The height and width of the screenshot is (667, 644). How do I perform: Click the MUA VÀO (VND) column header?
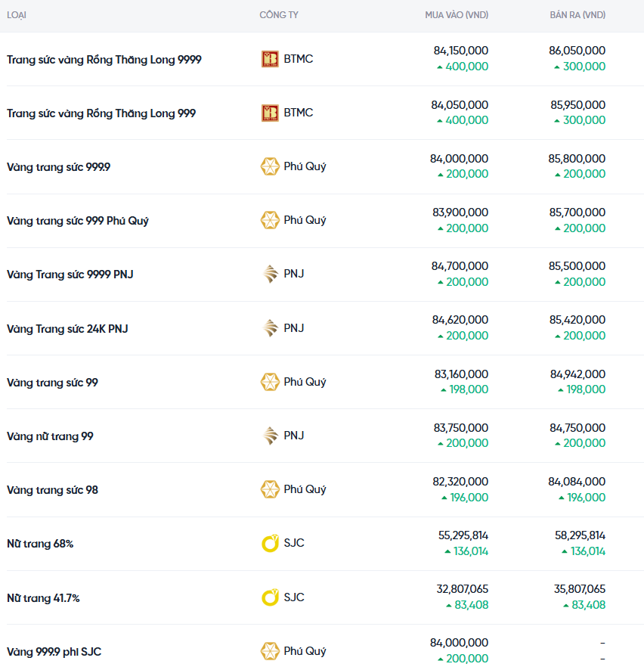[457, 15]
